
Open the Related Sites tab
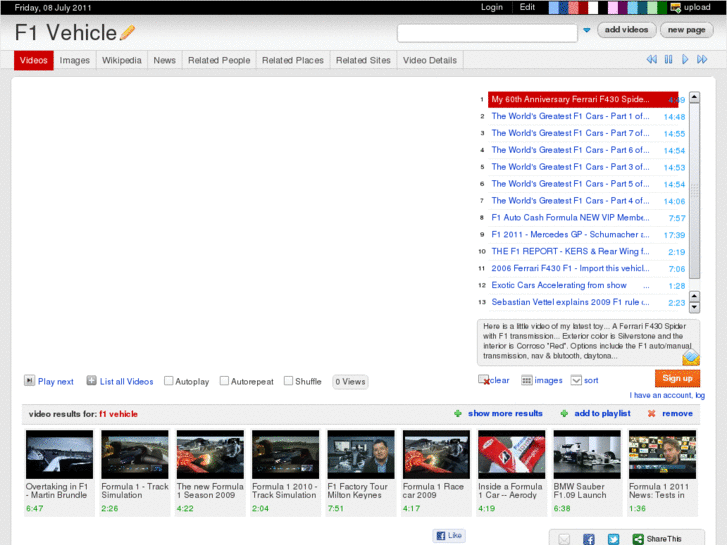point(363,60)
